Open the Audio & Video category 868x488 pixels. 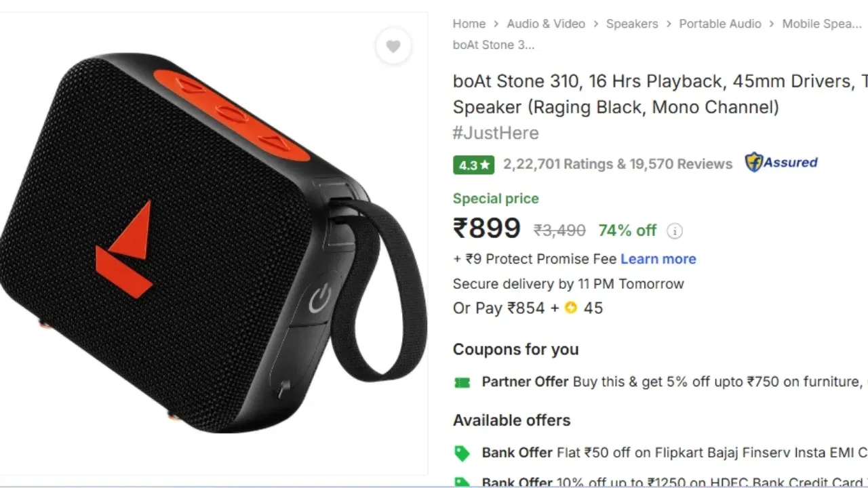pos(546,24)
